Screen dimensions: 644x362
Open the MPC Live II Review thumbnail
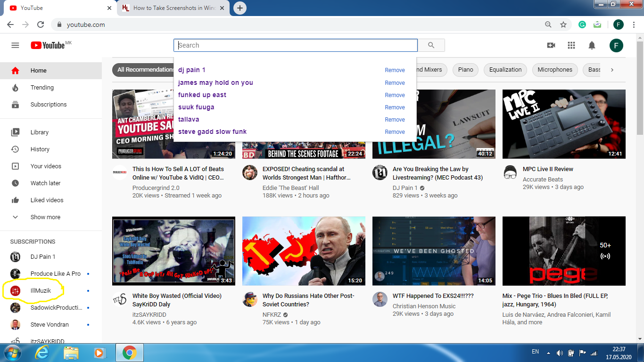pyautogui.click(x=564, y=124)
